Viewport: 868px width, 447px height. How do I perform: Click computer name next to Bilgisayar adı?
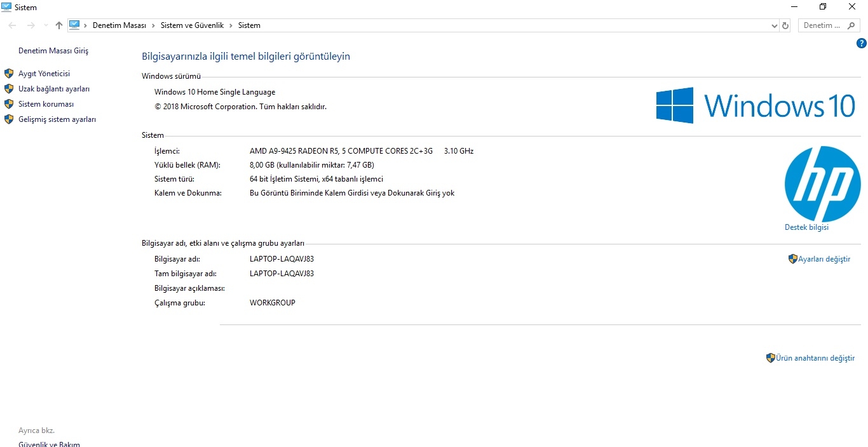281,259
